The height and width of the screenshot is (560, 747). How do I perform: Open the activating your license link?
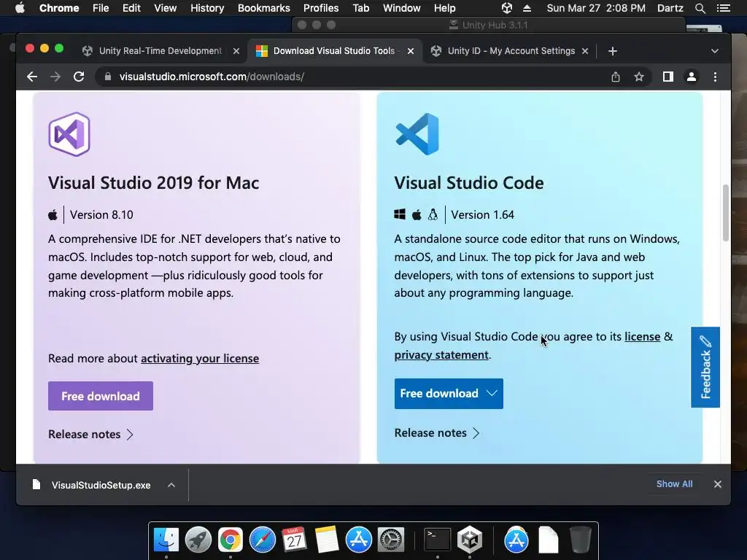200,359
